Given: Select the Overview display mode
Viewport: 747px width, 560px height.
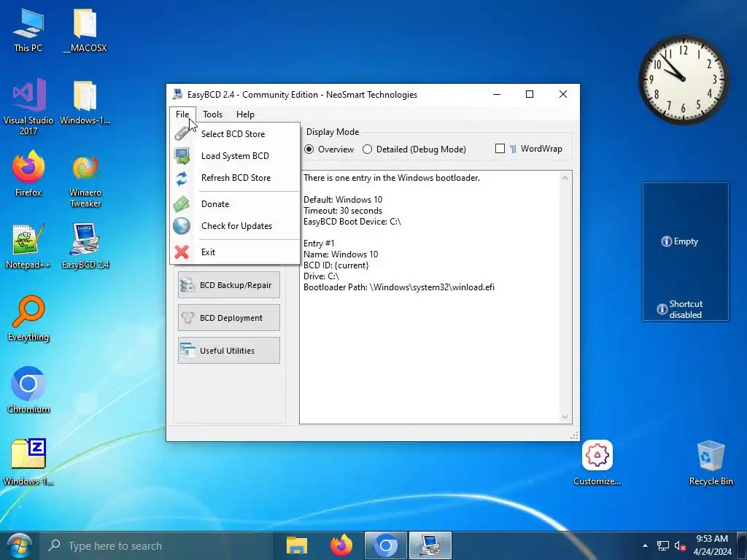Looking at the screenshot, I should coord(309,149).
